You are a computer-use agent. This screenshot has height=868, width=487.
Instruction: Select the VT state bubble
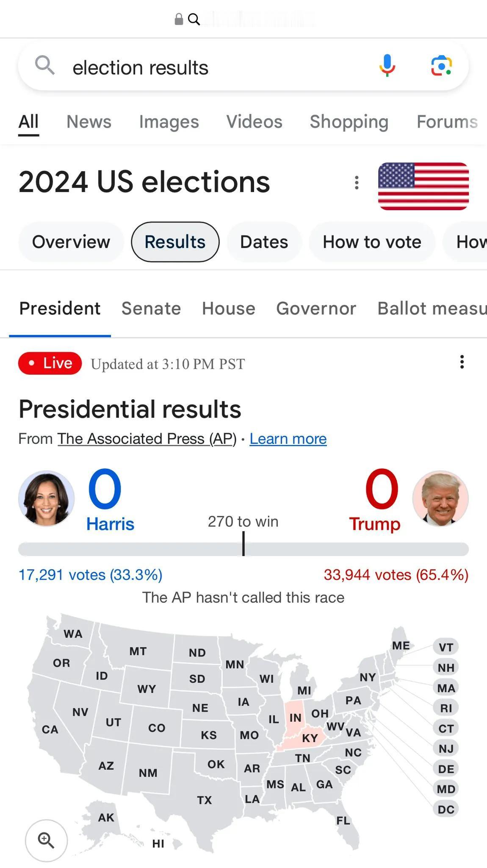pos(446,647)
